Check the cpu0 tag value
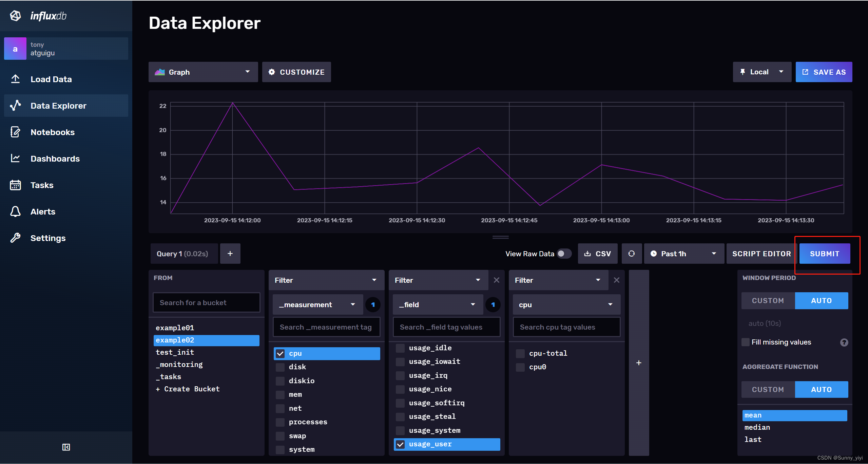868x464 pixels. [520, 367]
